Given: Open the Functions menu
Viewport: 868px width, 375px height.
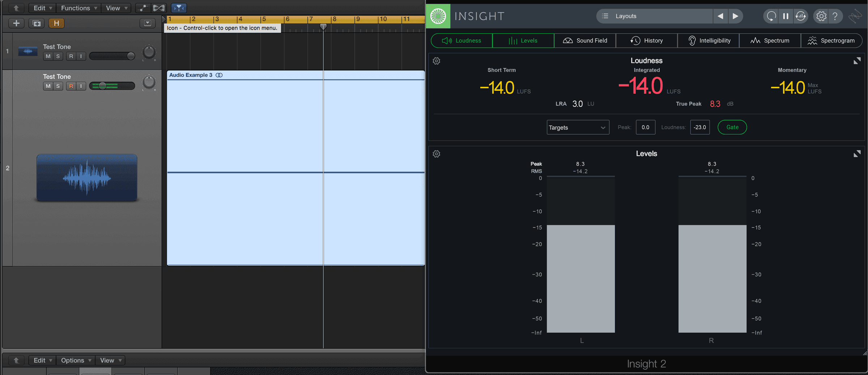Looking at the screenshot, I should point(78,8).
